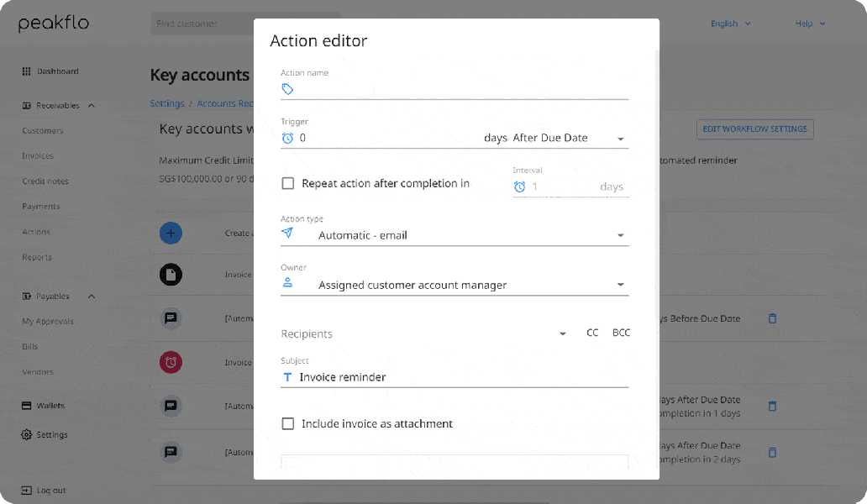Click the blue plus Create action icon
The width and height of the screenshot is (867, 504).
pos(171,233)
